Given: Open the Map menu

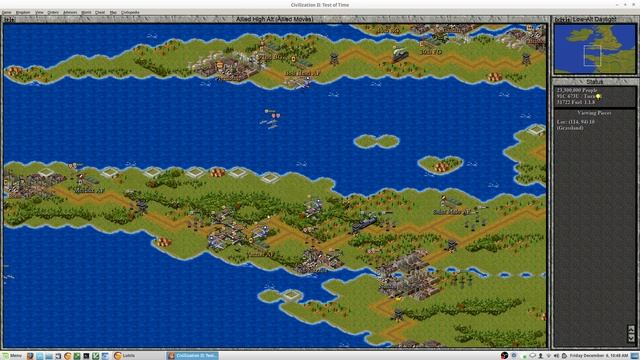Looking at the screenshot, I should point(113,12).
